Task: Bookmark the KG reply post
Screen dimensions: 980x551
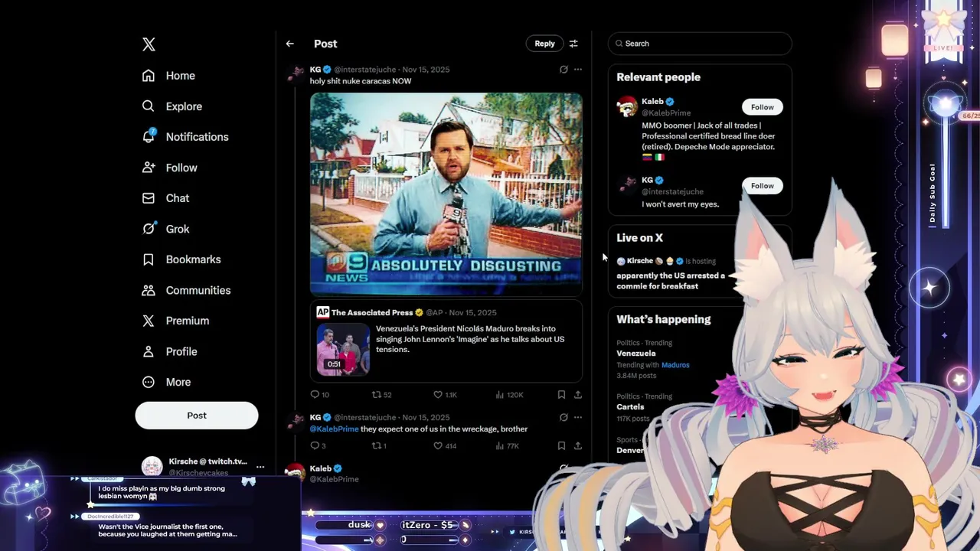Action: click(x=561, y=446)
